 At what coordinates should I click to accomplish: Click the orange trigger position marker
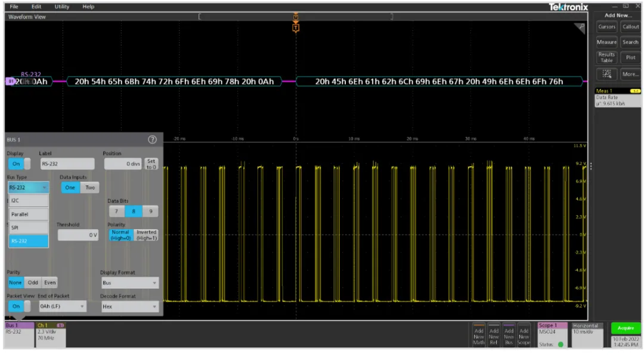point(295,27)
